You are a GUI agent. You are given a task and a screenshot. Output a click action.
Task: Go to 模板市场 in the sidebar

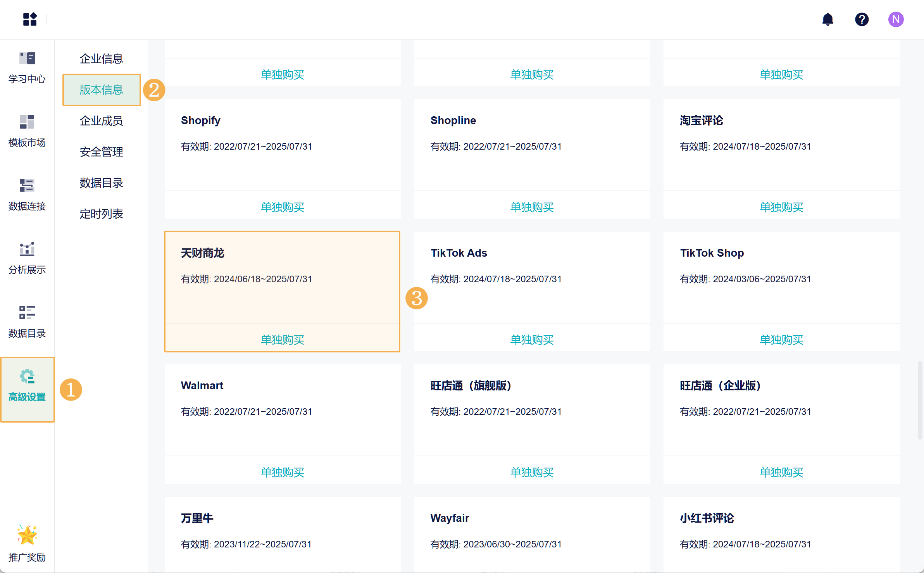[27, 131]
